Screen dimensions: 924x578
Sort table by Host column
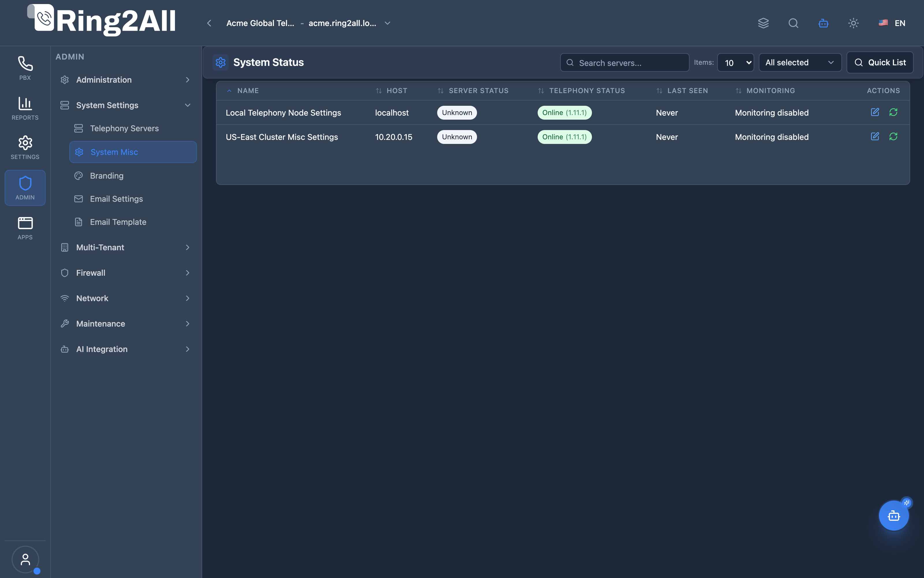(391, 90)
